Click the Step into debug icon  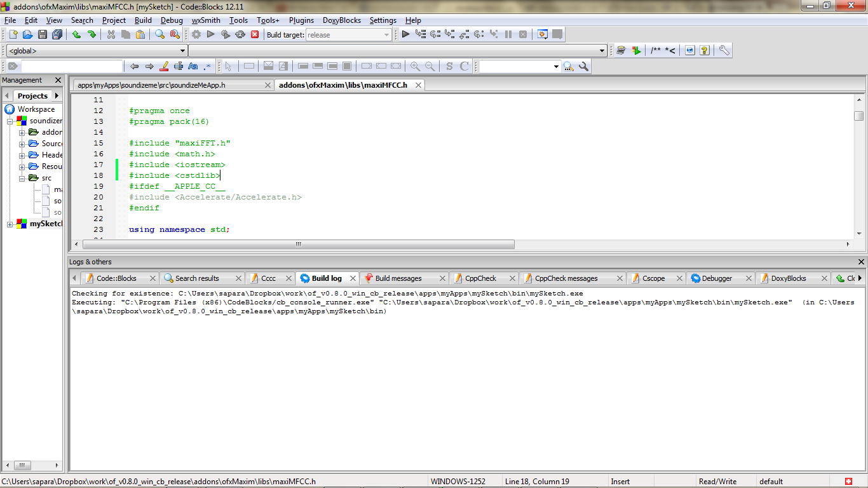pos(450,34)
